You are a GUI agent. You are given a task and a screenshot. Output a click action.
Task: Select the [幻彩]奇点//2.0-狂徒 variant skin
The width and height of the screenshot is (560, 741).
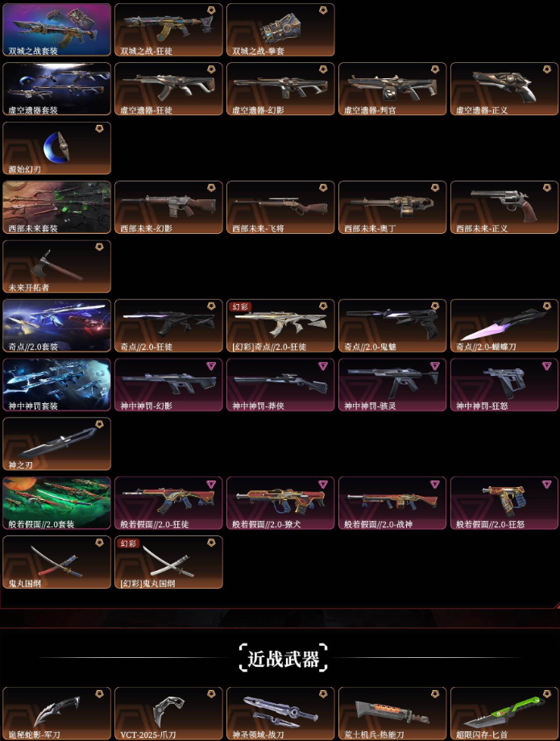pos(280,326)
